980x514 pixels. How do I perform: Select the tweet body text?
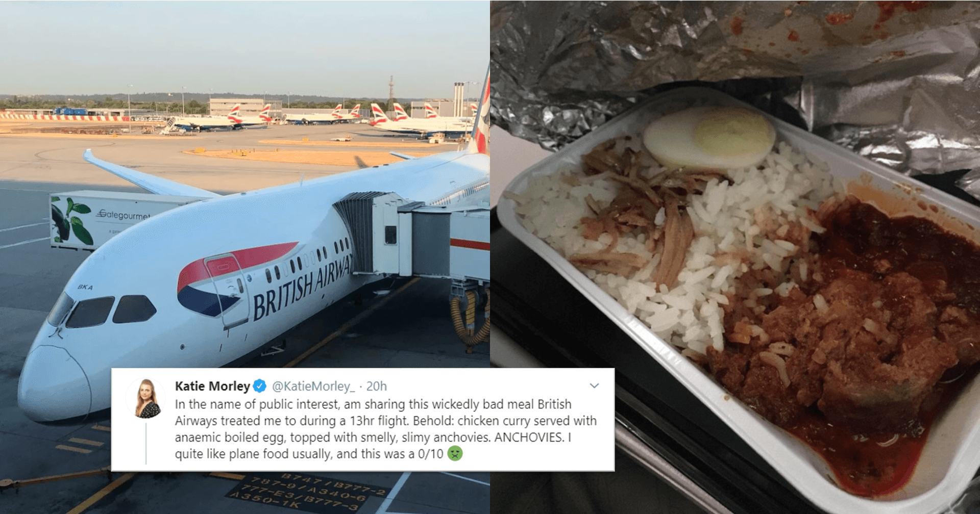tap(386, 429)
